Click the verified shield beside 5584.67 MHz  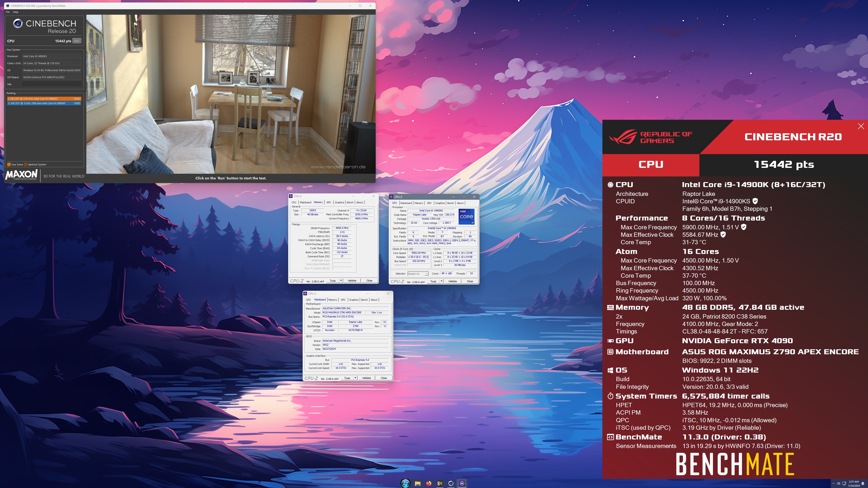tap(723, 235)
